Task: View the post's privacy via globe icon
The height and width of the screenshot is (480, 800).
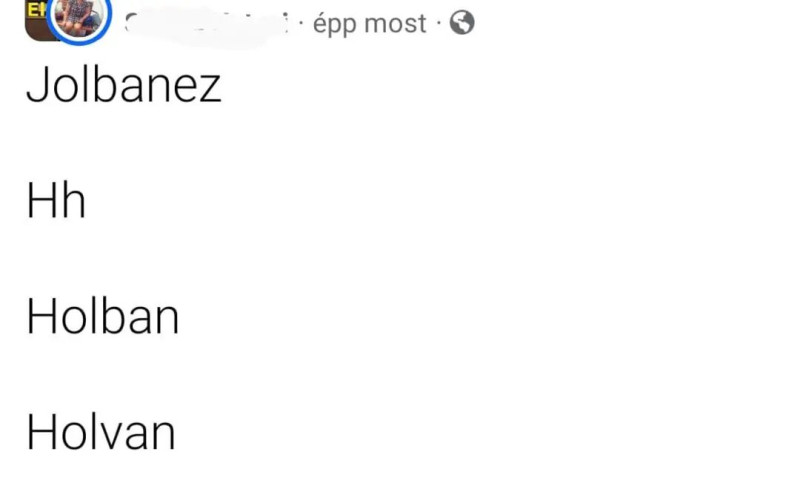Action: click(462, 23)
